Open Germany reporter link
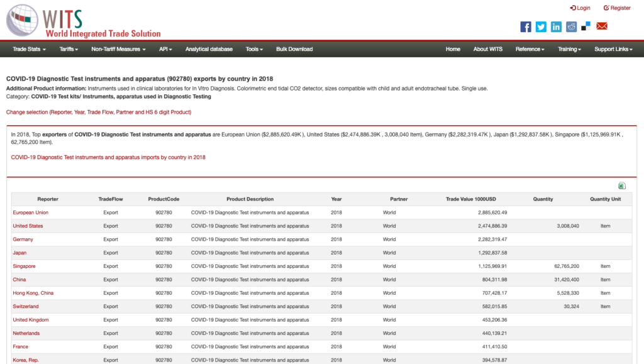 pyautogui.click(x=23, y=240)
